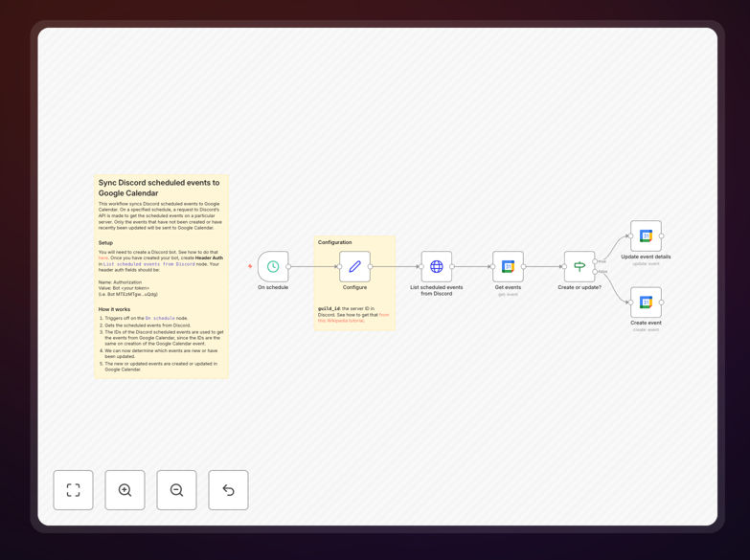Click the red trigger lightning bolt icon
750x560 pixels.
tap(250, 266)
